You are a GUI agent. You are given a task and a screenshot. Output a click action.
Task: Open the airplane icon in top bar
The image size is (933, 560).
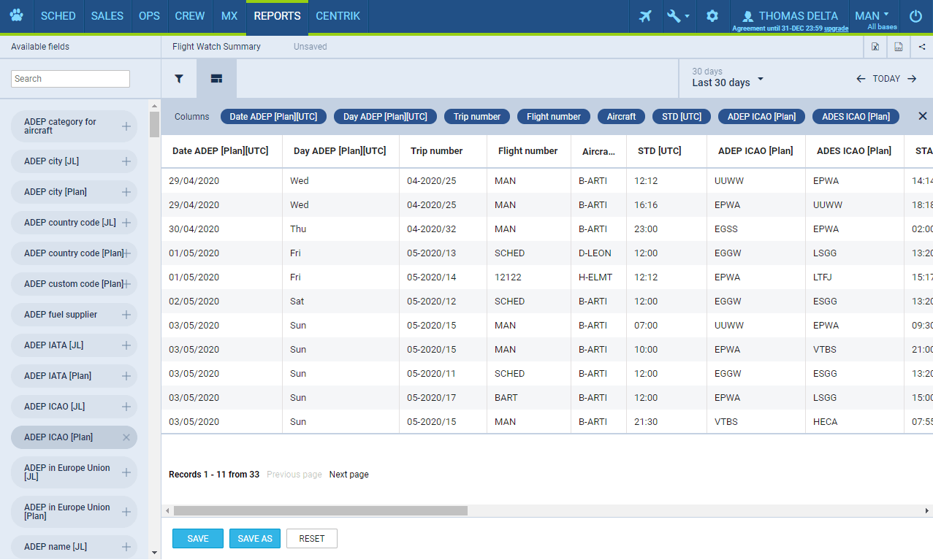coord(645,16)
